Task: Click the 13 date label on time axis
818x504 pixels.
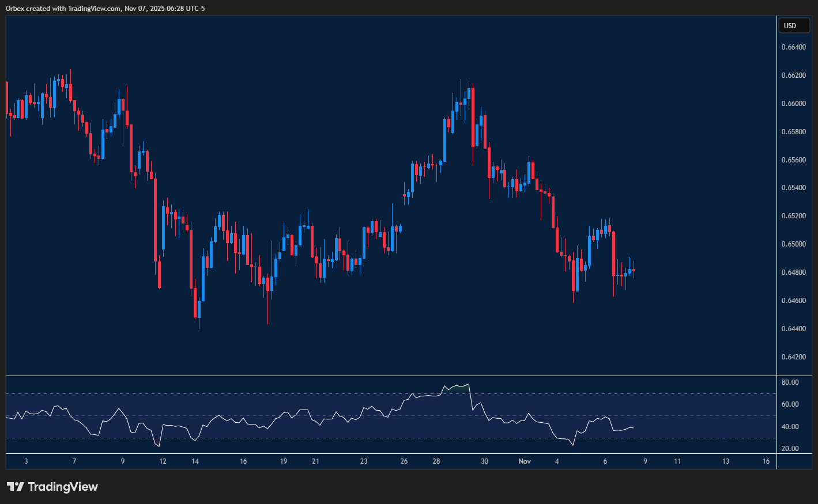Action: pos(726,461)
